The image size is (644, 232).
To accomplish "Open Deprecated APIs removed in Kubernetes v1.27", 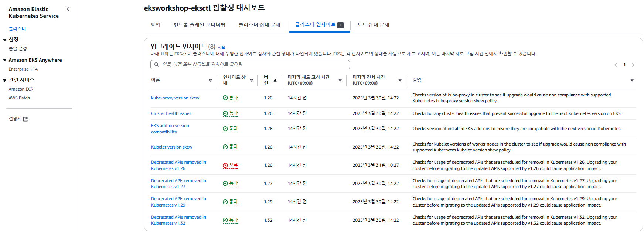I will click(x=178, y=184).
